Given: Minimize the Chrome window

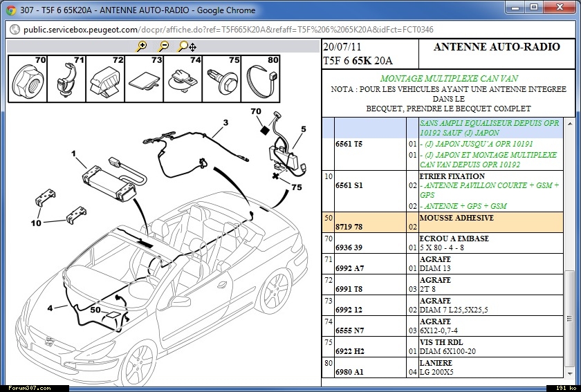Looking at the screenshot, I should coord(515,7).
